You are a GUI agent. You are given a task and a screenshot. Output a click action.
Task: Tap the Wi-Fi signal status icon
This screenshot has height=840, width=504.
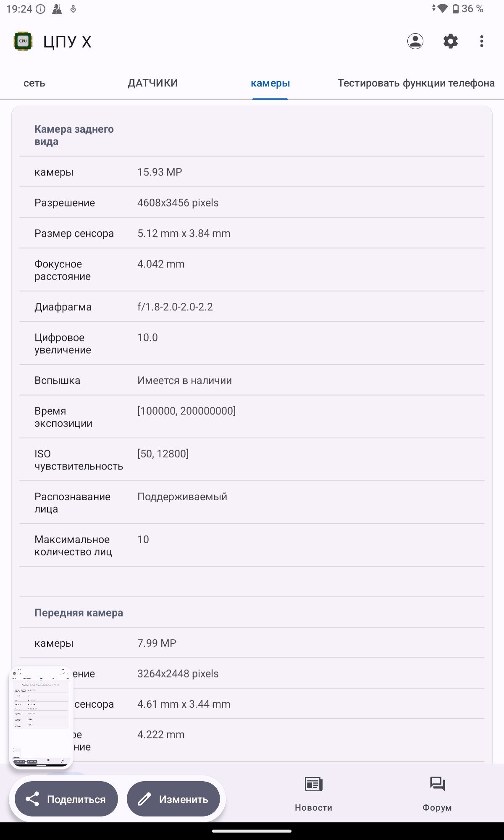tap(442, 8)
